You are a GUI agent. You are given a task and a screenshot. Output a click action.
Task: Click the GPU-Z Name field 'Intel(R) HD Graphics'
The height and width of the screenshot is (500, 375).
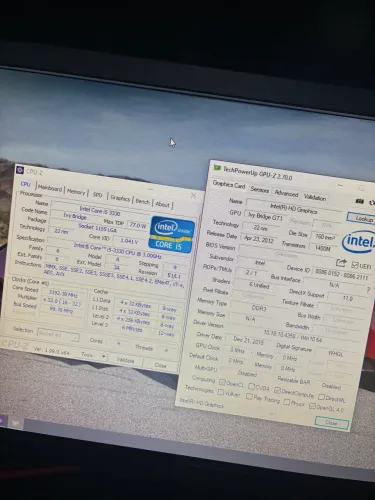[293, 209]
